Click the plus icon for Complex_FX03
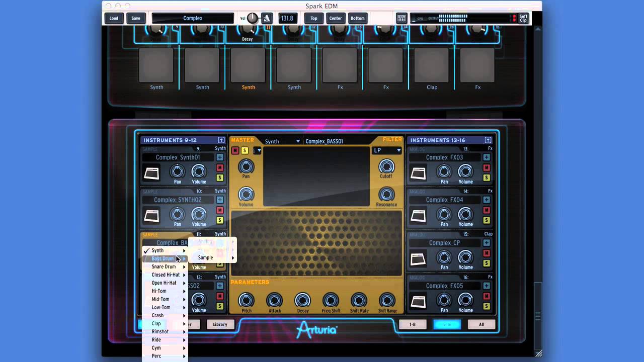This screenshot has height=362, width=644. click(x=487, y=157)
